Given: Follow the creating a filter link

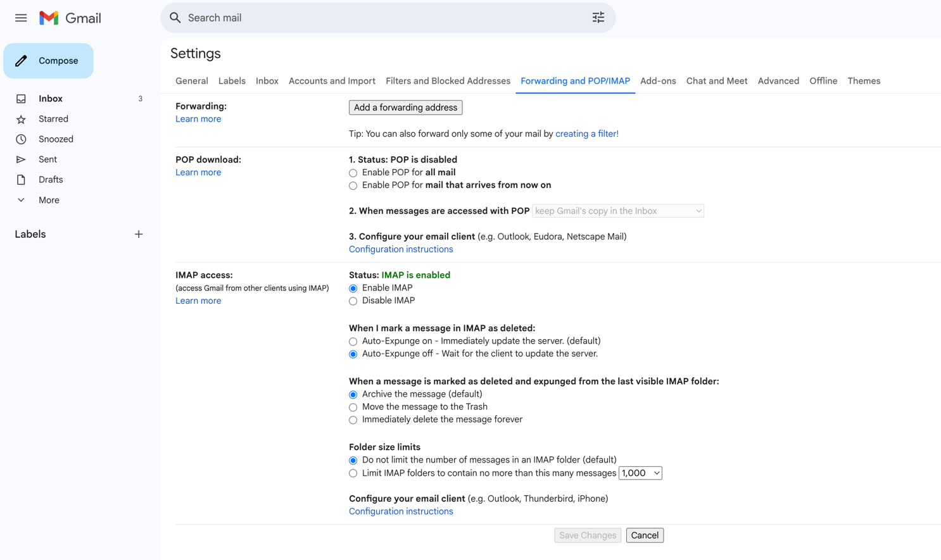Looking at the screenshot, I should 586,134.
